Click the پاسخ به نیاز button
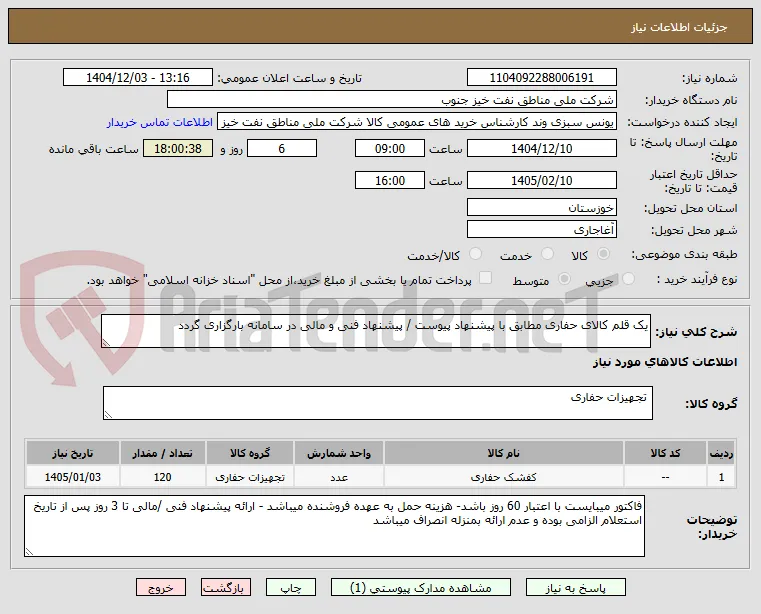The width and height of the screenshot is (761, 614). tap(576, 587)
